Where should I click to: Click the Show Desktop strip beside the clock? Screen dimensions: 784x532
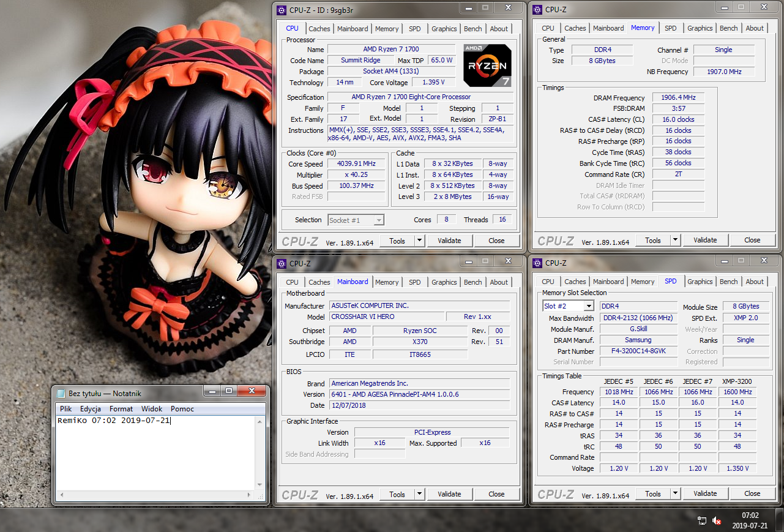pyautogui.click(x=779, y=520)
